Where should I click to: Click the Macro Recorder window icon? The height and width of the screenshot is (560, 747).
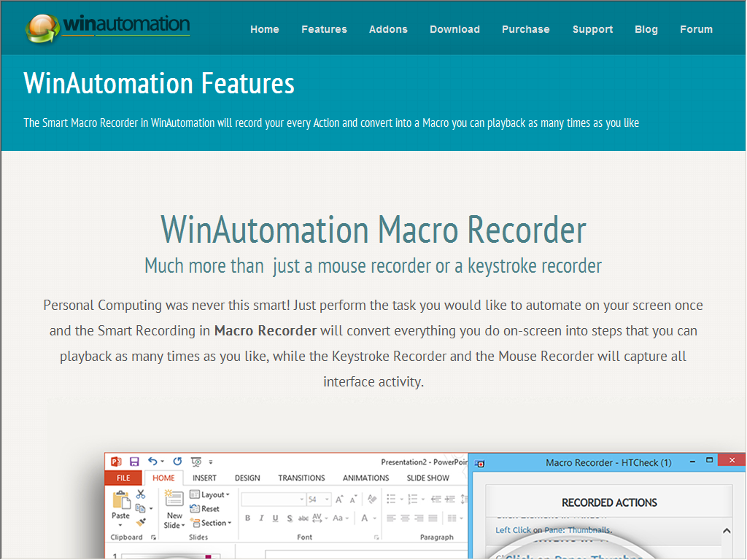[480, 463]
